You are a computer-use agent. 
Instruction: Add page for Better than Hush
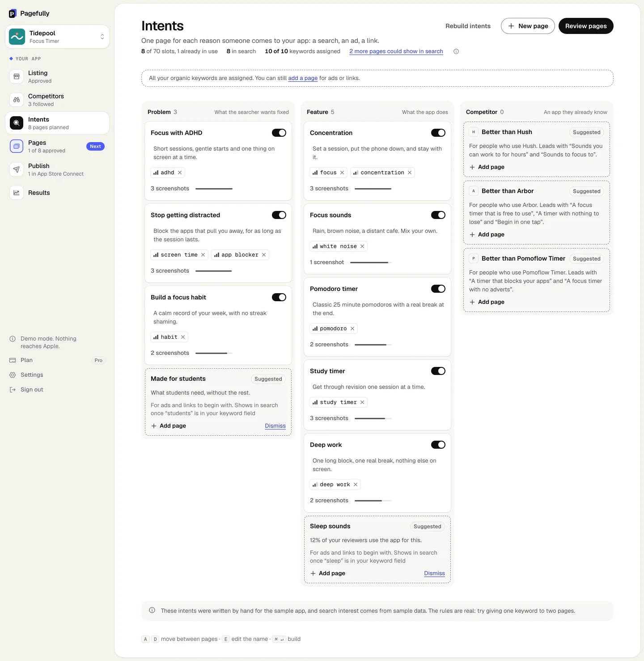pos(487,167)
